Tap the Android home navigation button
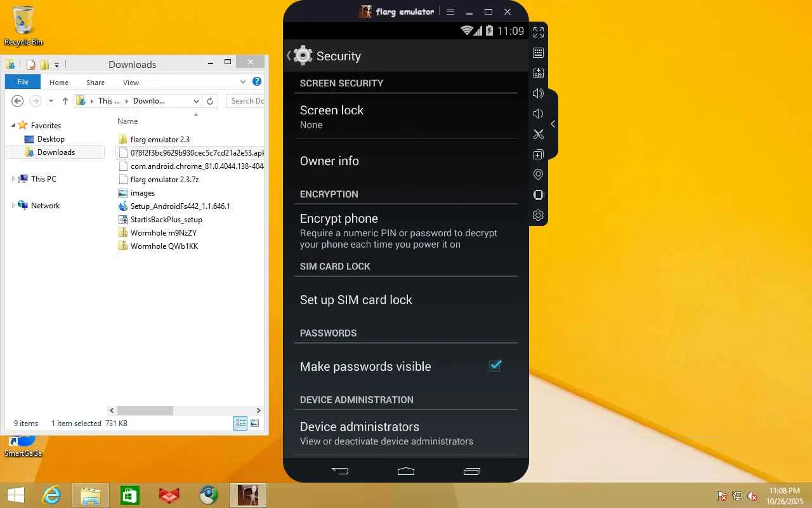Image resolution: width=812 pixels, height=508 pixels. (406, 471)
